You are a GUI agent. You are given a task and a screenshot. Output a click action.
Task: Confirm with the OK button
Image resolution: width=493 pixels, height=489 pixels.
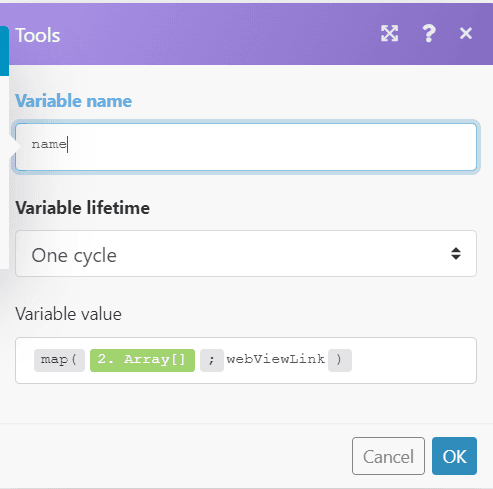point(454,456)
